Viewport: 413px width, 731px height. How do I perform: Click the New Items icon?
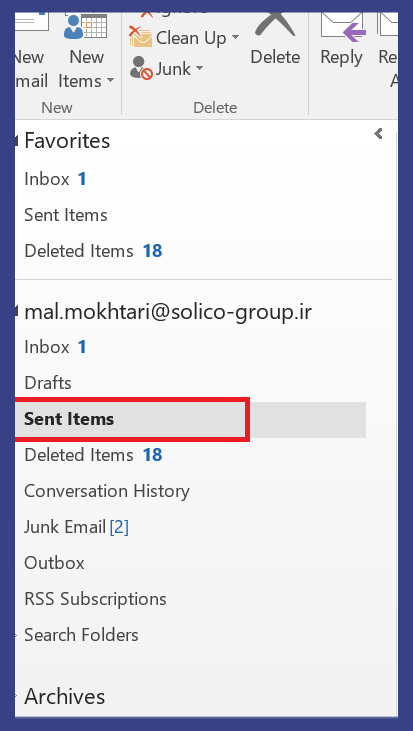point(85,27)
